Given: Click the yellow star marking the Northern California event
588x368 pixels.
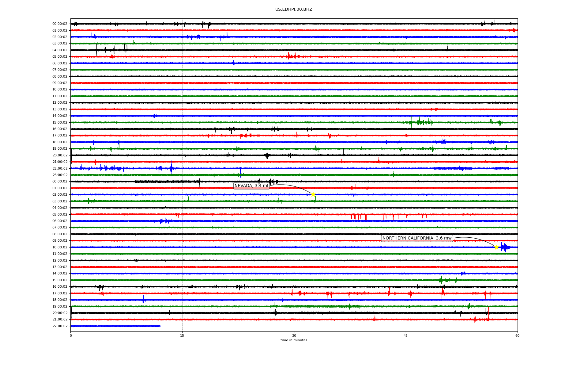Looking at the screenshot, I should click(x=496, y=247).
